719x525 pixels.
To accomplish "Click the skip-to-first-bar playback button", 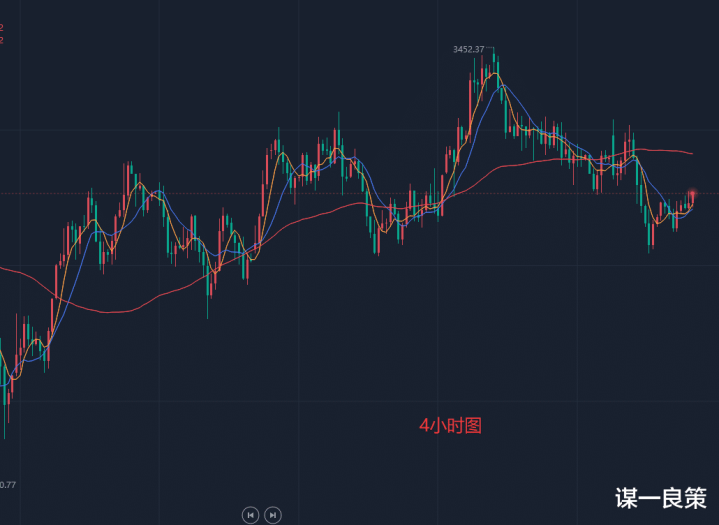I will point(250,514).
